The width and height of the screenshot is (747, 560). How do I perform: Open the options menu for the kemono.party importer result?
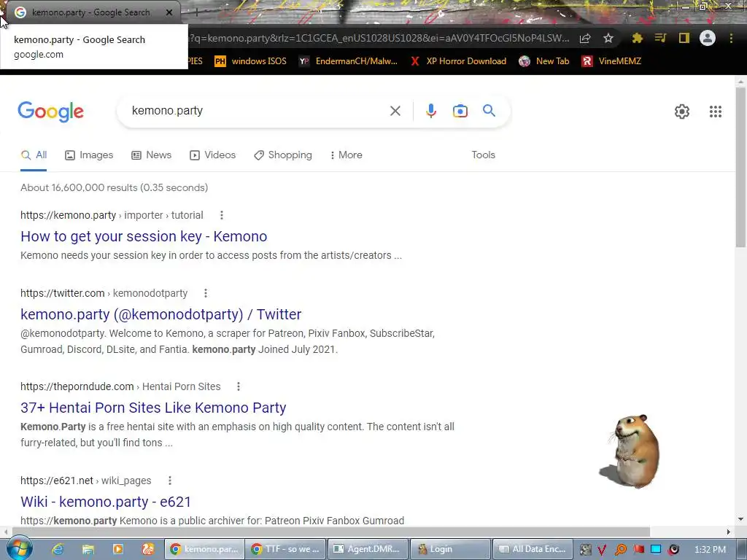click(222, 215)
